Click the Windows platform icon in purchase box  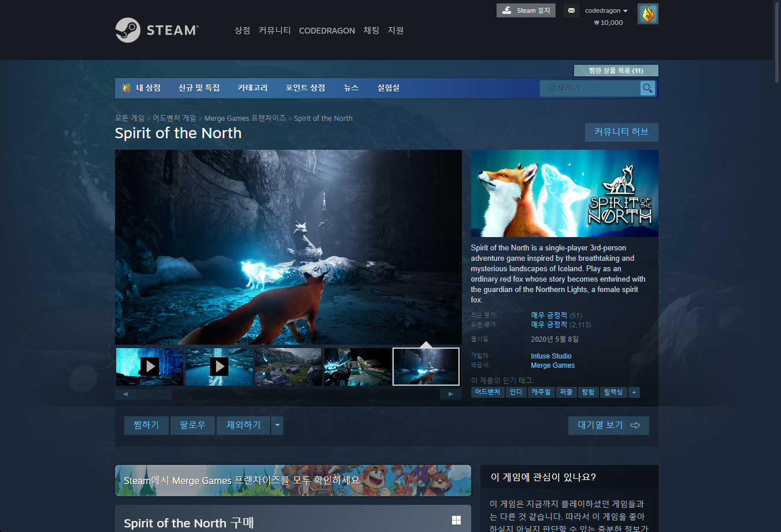[x=456, y=520]
